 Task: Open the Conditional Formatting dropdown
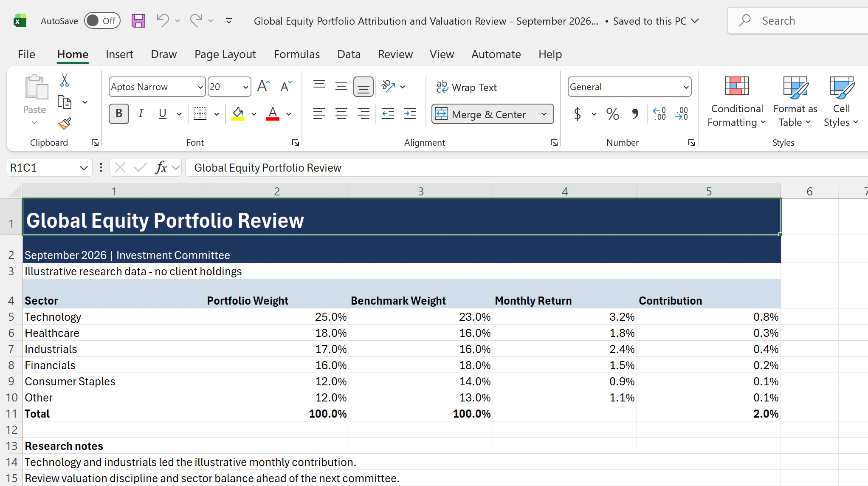[737, 102]
